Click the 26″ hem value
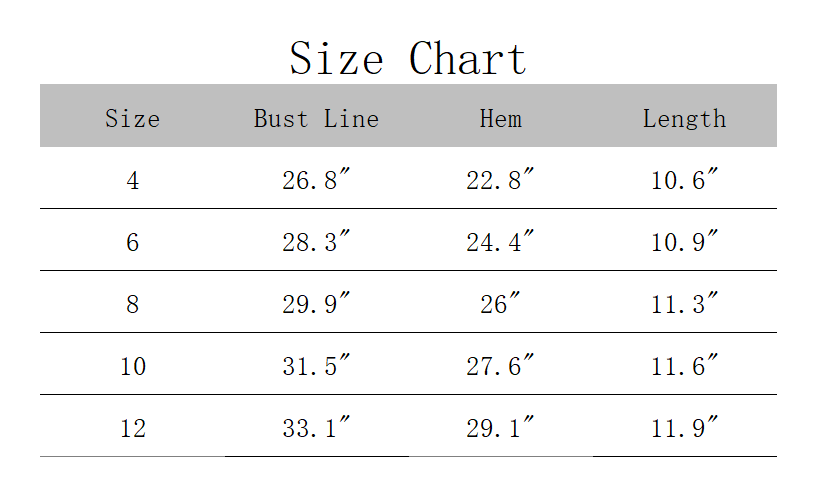This screenshot has width=817, height=499. (x=500, y=303)
